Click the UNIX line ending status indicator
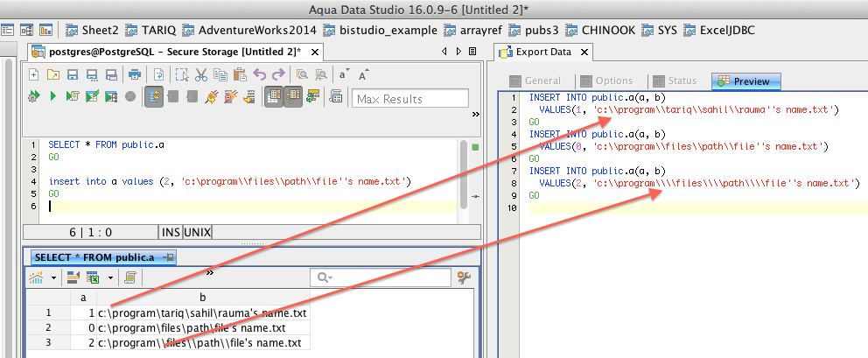Image resolution: width=868 pixels, height=358 pixels. (x=198, y=232)
